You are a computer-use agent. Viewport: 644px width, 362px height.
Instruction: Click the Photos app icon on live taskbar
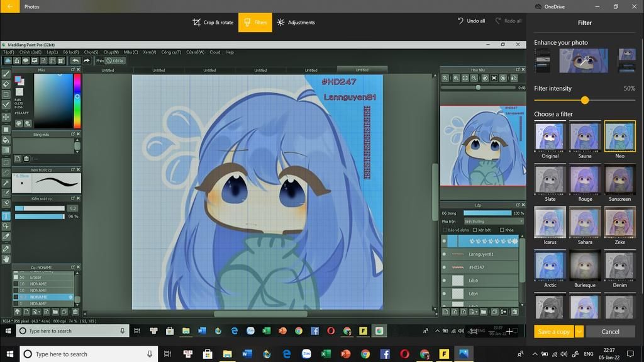click(464, 354)
